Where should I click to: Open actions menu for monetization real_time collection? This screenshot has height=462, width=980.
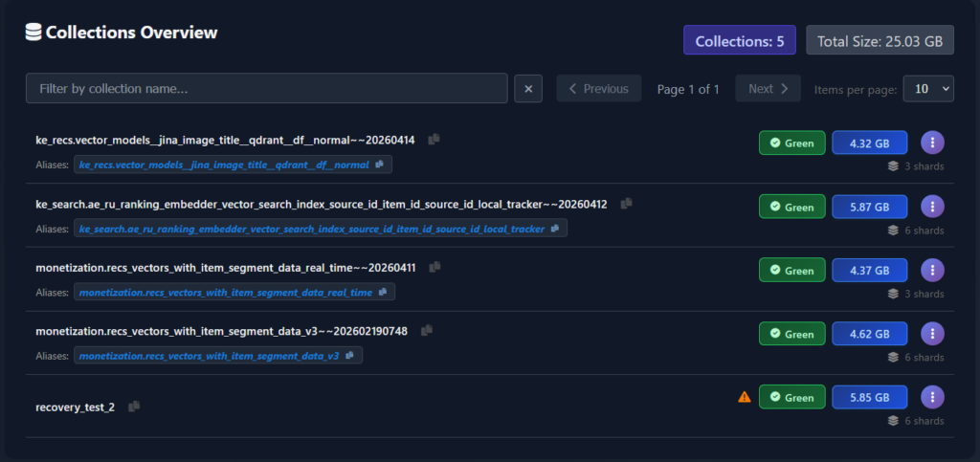point(932,270)
